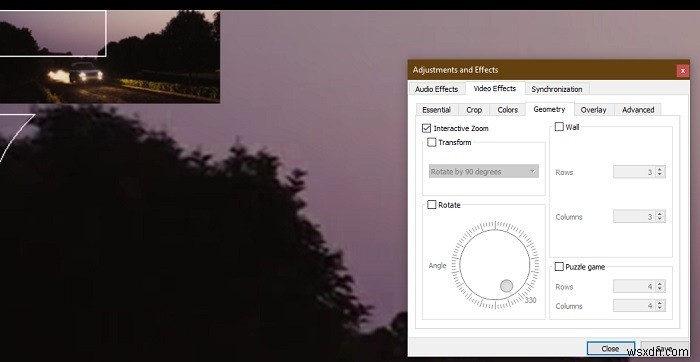This screenshot has width=700, height=362.
Task: Click the Wall Columns value field
Action: pyautogui.click(x=634, y=216)
